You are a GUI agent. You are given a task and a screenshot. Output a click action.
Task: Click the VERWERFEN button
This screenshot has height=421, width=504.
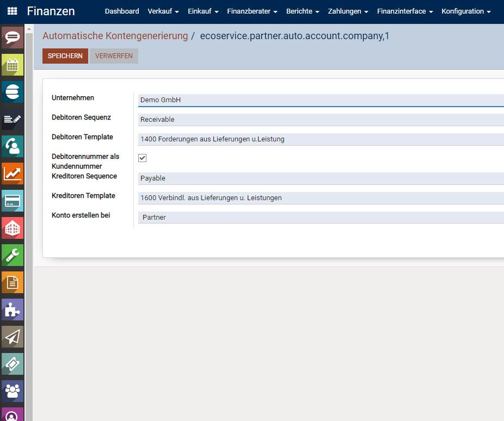114,55
